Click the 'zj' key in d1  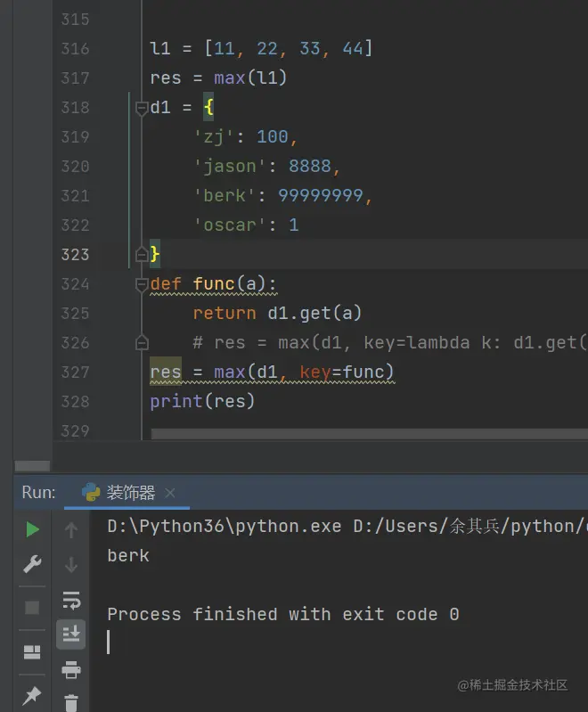pyautogui.click(x=214, y=136)
